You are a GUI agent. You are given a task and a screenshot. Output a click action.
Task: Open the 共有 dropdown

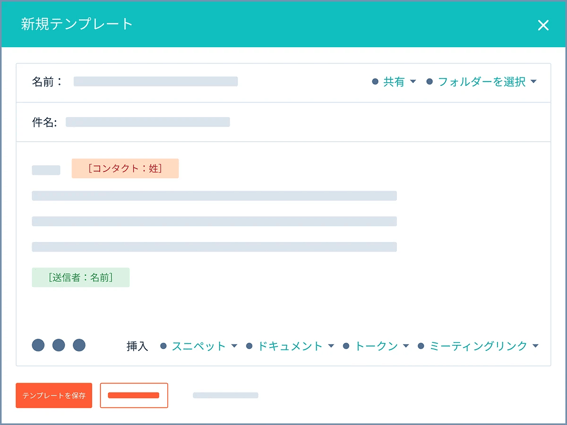pyautogui.click(x=394, y=82)
